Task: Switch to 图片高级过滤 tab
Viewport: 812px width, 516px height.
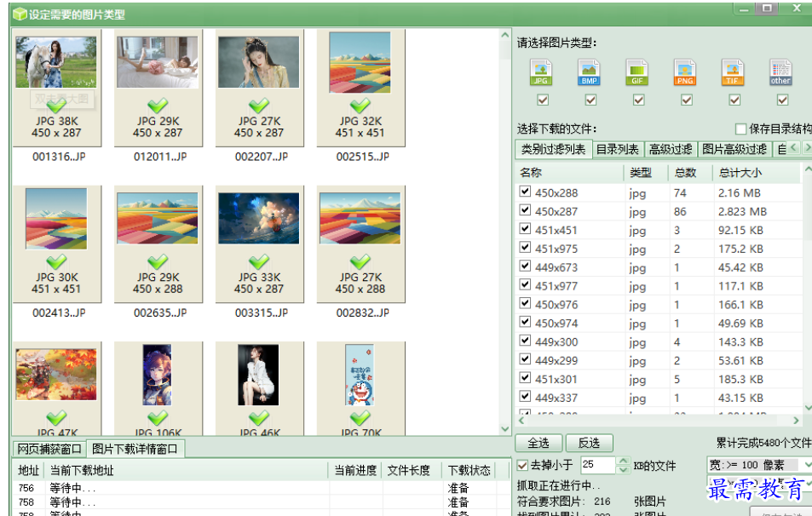Action: [734, 150]
